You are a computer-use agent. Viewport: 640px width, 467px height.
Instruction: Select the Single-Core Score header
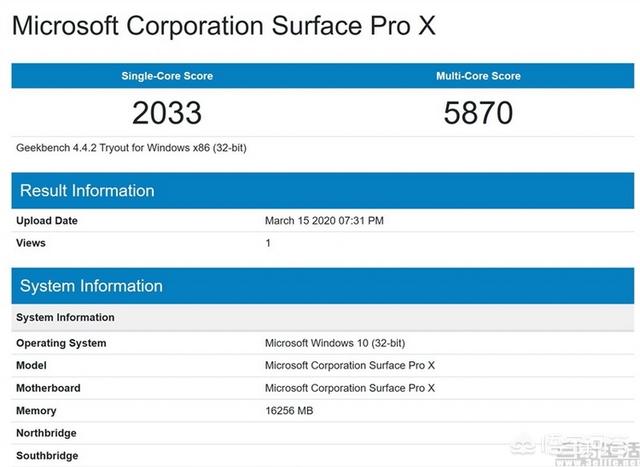pos(167,76)
